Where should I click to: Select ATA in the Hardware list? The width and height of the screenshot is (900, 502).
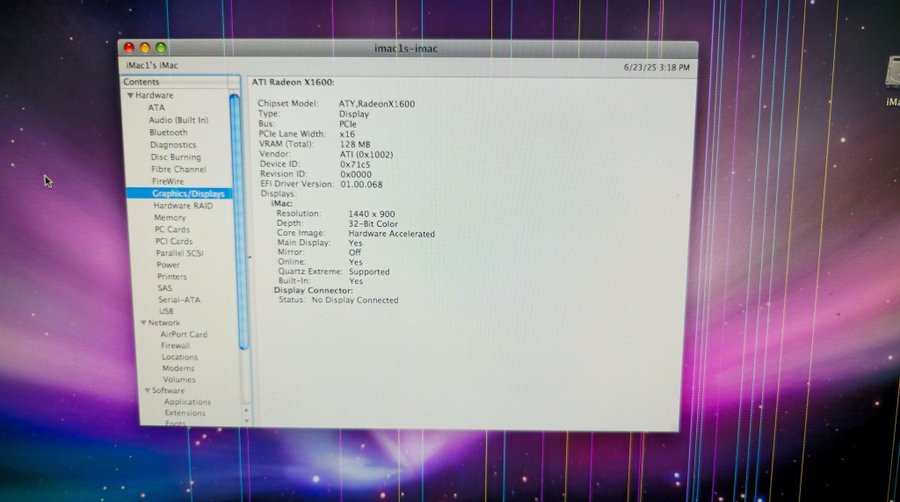157,108
